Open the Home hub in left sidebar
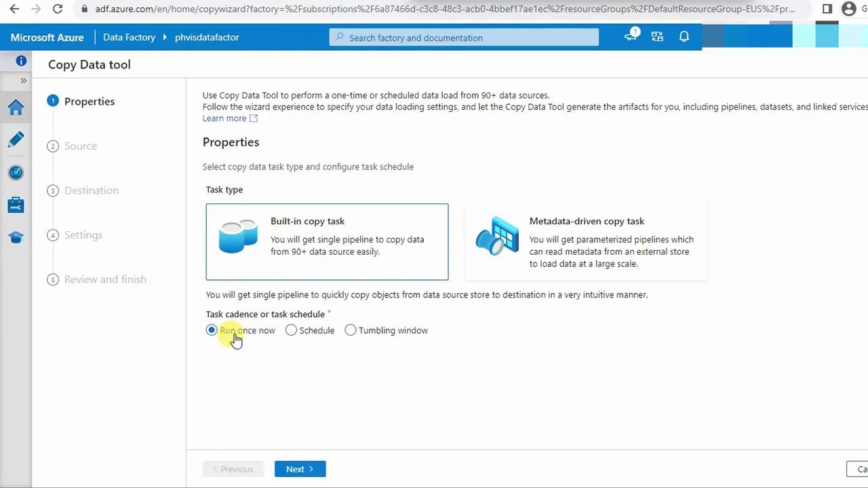The width and height of the screenshot is (868, 488). click(16, 107)
